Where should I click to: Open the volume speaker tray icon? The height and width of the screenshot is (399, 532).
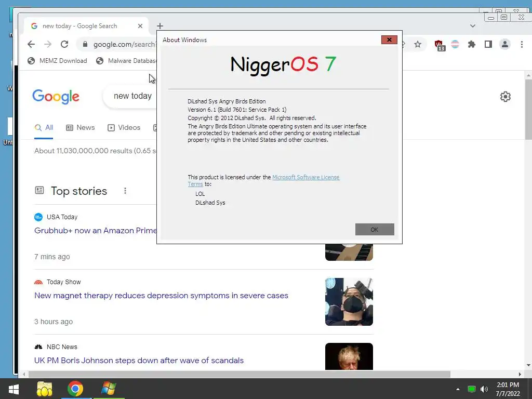(x=484, y=389)
